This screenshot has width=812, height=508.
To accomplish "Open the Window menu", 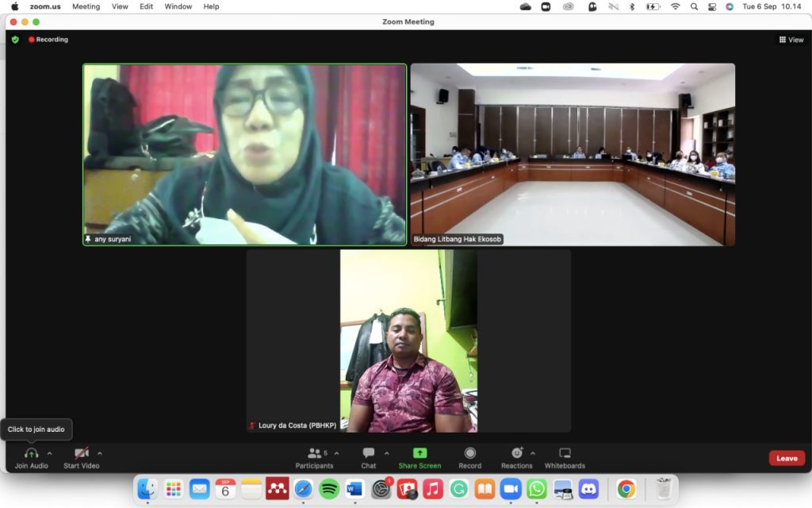I will 178,6.
